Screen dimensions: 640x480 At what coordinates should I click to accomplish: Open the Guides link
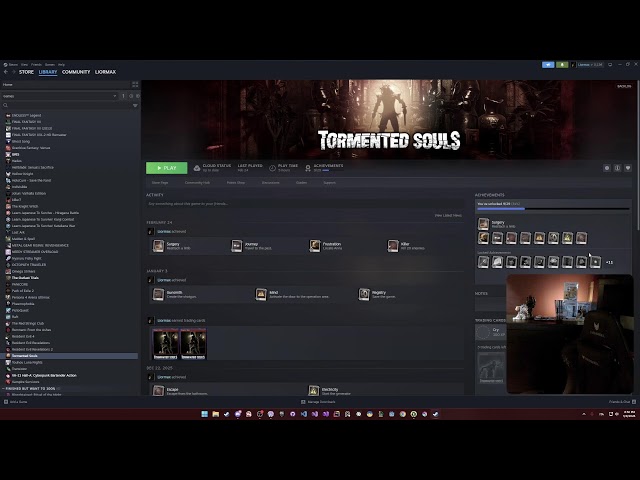click(x=301, y=182)
